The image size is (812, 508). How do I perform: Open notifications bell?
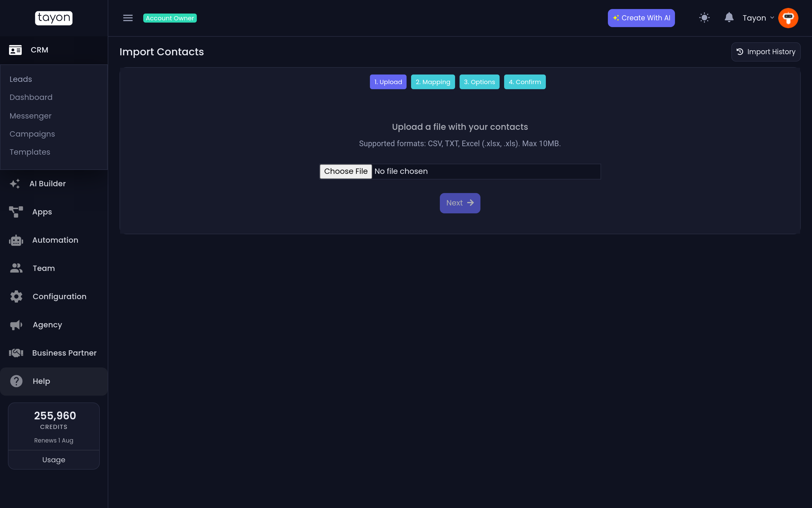[729, 17]
